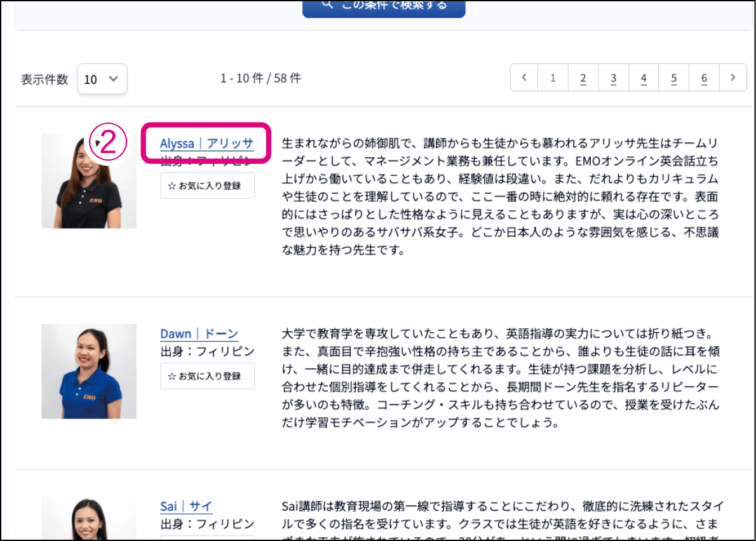
Task: Click Alyssa's profile photo
Action: point(89,181)
